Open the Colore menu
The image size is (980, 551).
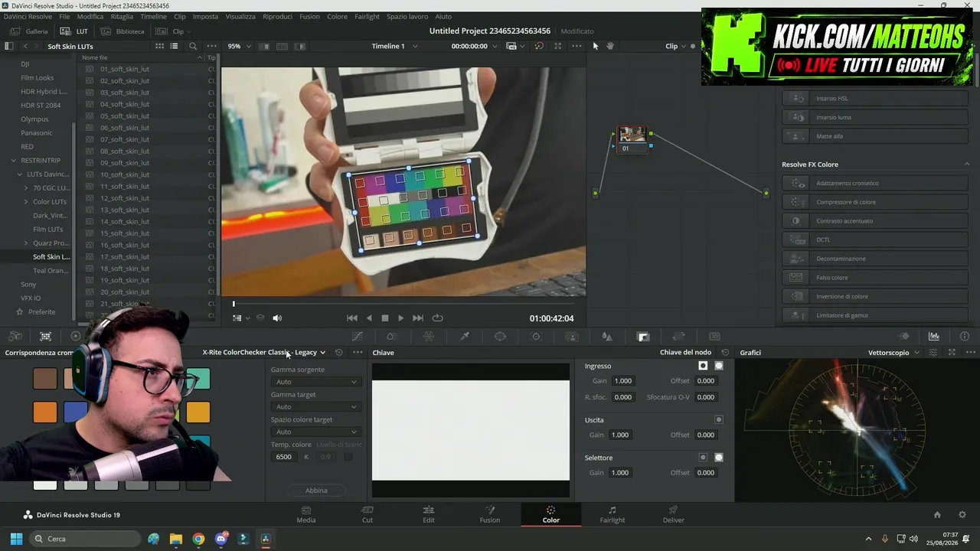coord(337,16)
